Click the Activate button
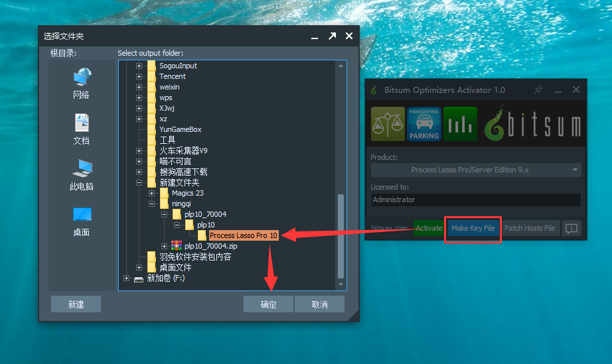The width and height of the screenshot is (612, 364). (x=429, y=228)
